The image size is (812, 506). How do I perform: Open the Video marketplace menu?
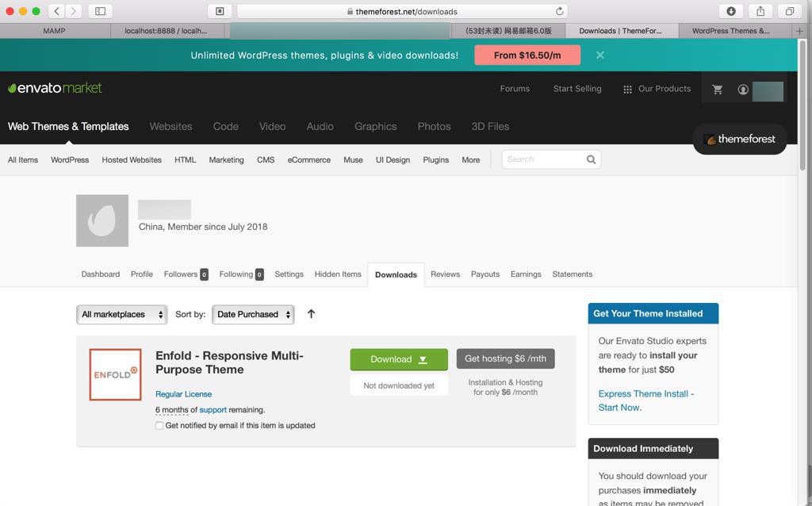point(273,126)
